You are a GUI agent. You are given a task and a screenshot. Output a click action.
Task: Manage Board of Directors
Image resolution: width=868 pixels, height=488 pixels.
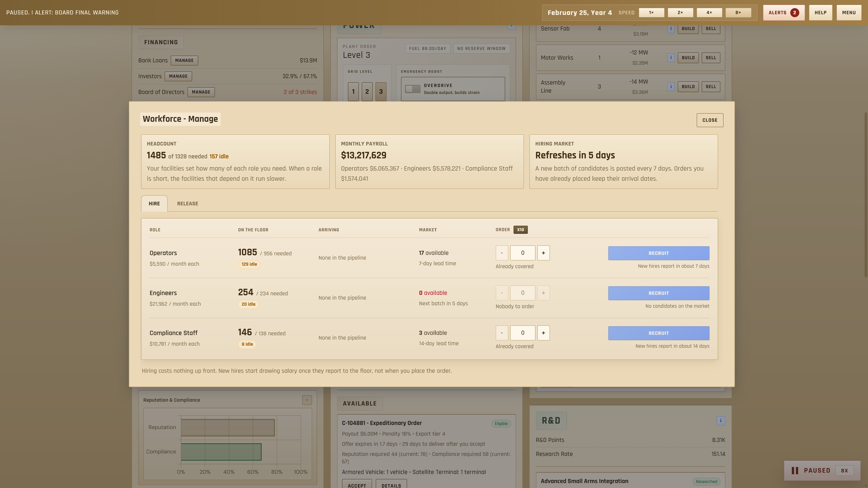(201, 92)
